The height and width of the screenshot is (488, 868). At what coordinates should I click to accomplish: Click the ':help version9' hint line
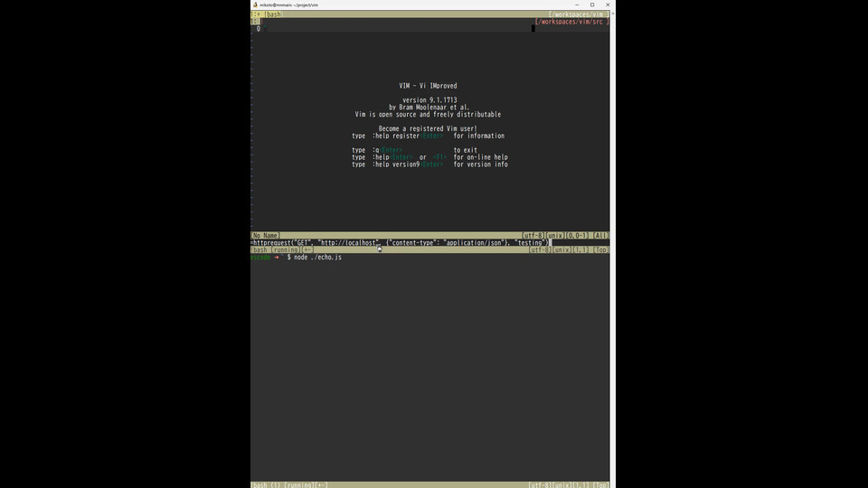point(396,164)
